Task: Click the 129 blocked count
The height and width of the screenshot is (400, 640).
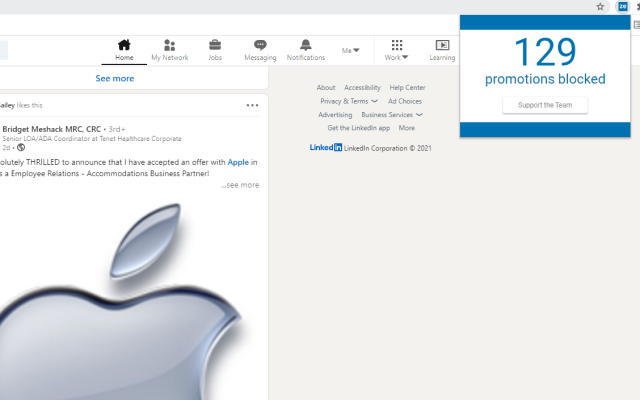Action: (545, 52)
